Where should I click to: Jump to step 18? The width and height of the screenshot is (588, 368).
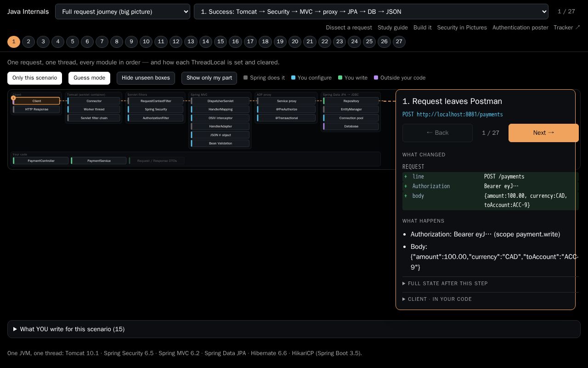click(x=265, y=42)
